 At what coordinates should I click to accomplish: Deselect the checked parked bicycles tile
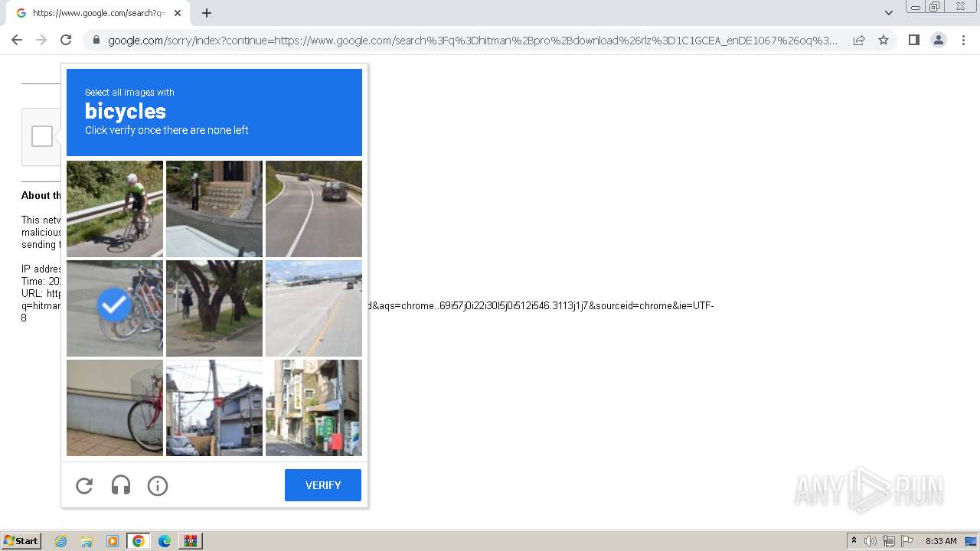coord(115,308)
